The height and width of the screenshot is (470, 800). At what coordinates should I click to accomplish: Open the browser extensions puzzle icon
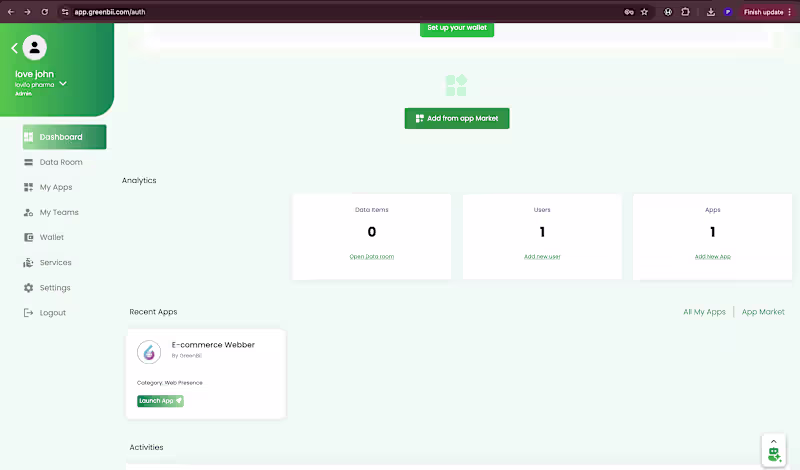685,12
